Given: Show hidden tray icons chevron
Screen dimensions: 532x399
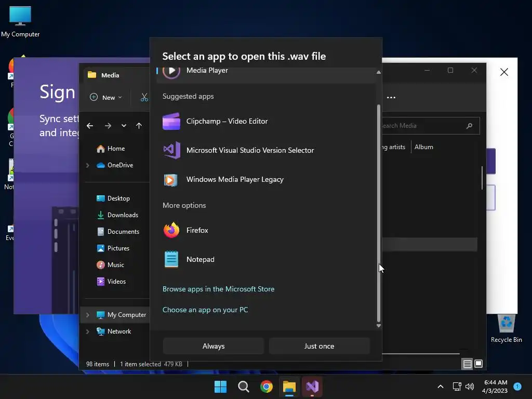Looking at the screenshot, I should [441, 387].
